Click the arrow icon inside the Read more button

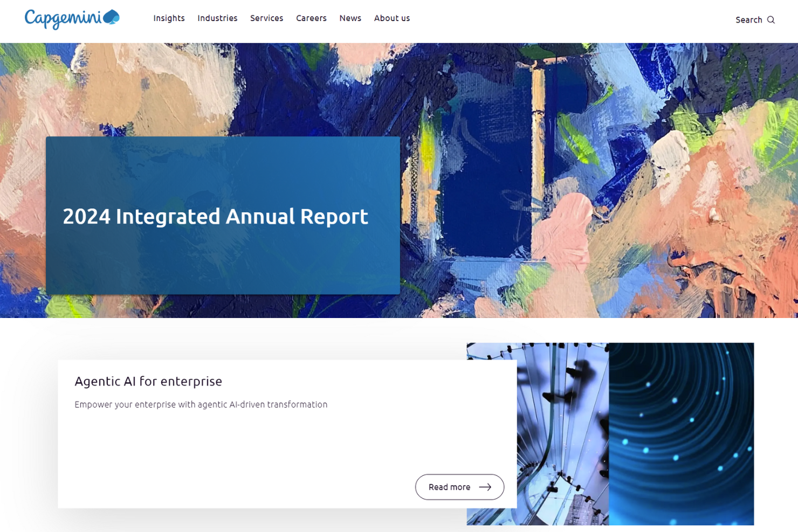coord(486,487)
